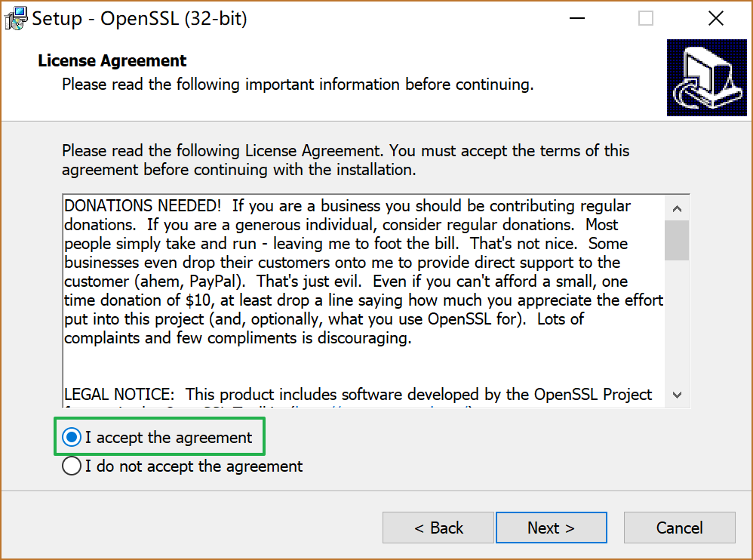Go back with the "< Back" button
This screenshot has height=560, width=753.
point(438,528)
